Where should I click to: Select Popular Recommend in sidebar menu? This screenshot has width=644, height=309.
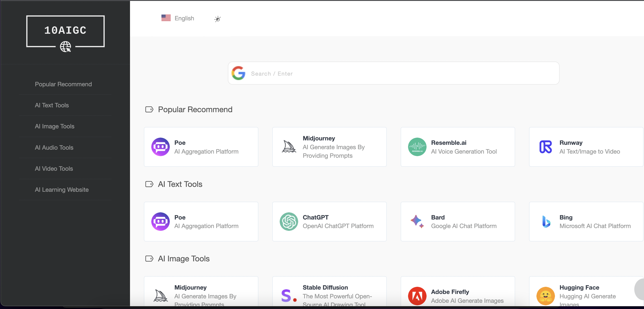63,84
